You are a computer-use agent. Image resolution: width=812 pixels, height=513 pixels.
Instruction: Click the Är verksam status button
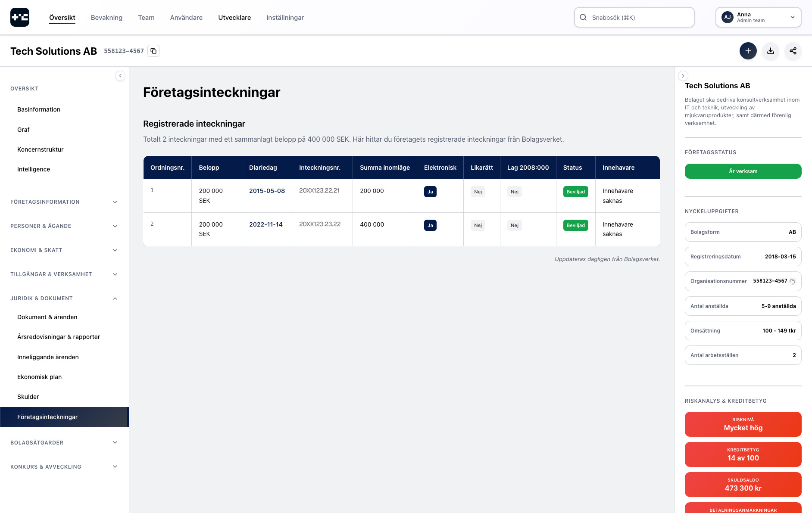[x=743, y=171]
